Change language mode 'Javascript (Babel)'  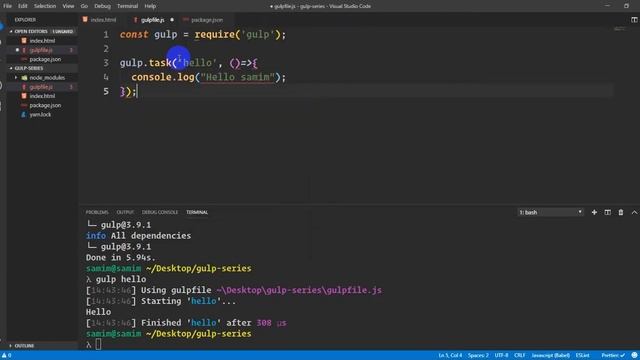click(551, 356)
